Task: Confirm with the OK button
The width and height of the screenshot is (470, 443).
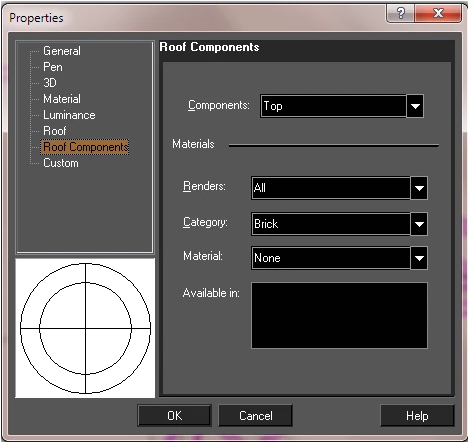Action: click(174, 416)
